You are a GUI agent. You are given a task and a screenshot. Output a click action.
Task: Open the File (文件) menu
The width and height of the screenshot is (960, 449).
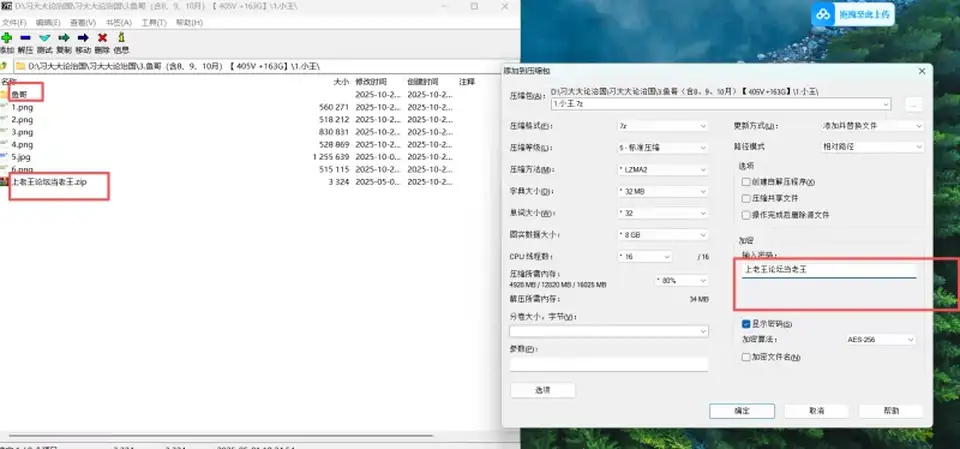[13, 23]
